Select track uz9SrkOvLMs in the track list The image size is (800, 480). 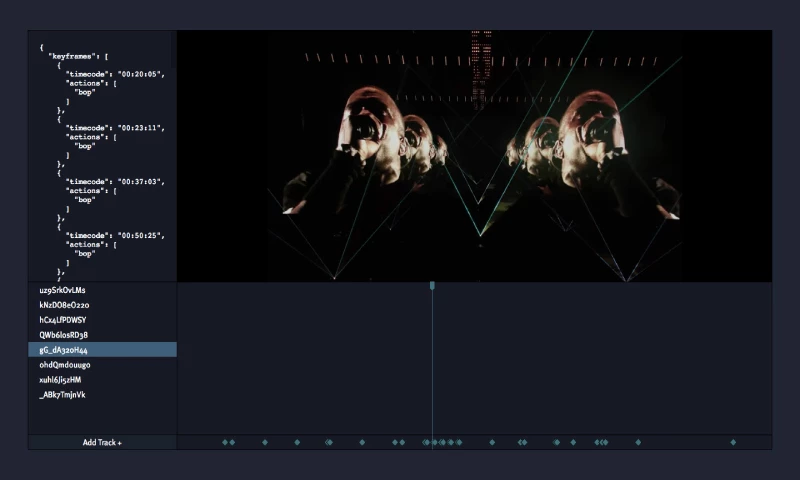click(x=62, y=290)
